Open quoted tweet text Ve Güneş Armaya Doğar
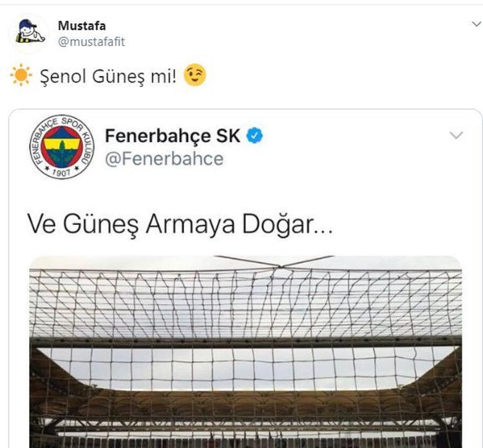The width and height of the screenshot is (483, 448). coord(180,225)
